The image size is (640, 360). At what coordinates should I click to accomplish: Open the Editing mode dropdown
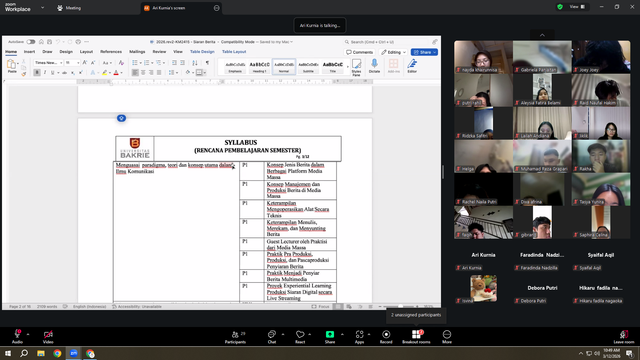pos(393,52)
